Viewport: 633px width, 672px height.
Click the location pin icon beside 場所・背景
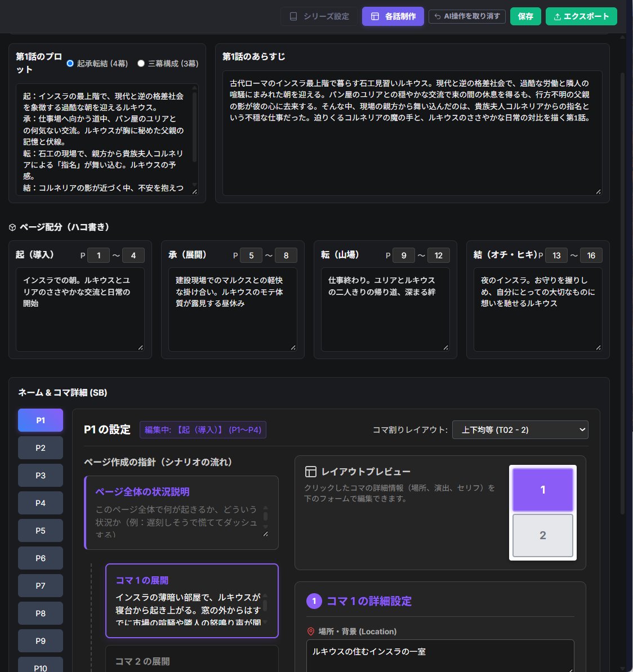click(311, 631)
